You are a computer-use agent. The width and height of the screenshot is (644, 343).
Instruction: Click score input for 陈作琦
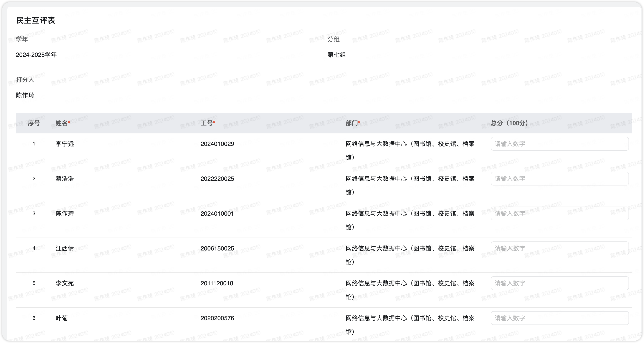(559, 213)
